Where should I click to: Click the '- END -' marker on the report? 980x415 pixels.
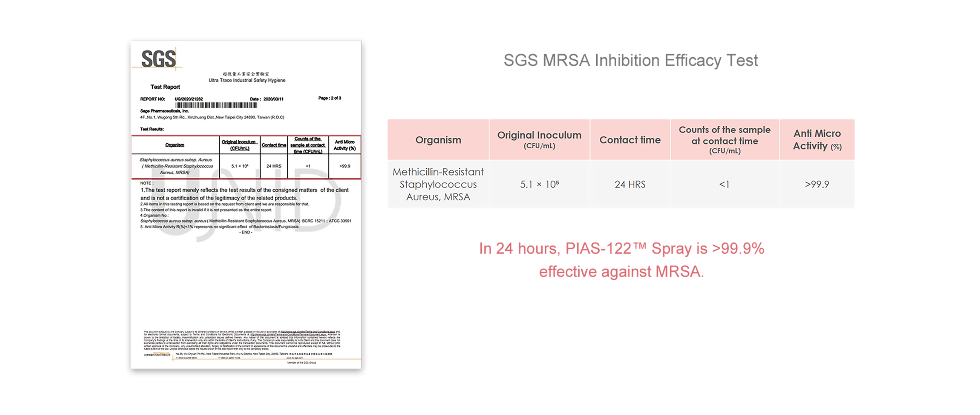click(246, 232)
